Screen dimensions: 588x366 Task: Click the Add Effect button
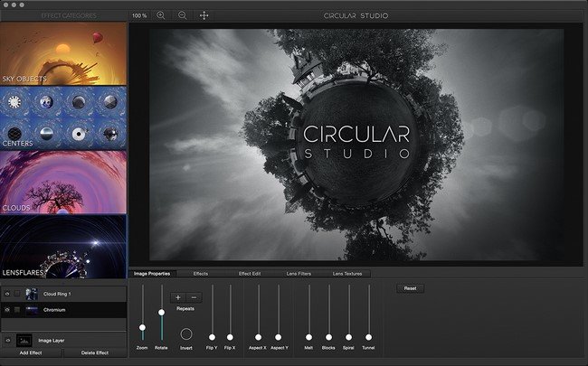tap(31, 352)
